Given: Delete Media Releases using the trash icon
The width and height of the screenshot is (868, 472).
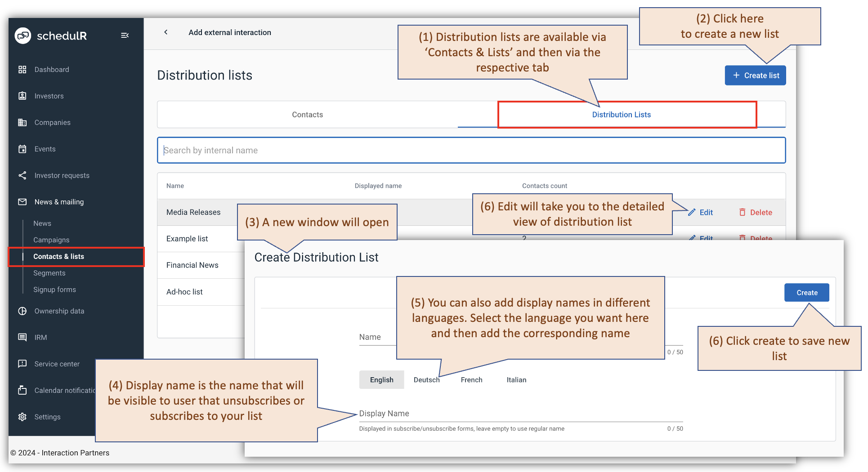Looking at the screenshot, I should (743, 212).
